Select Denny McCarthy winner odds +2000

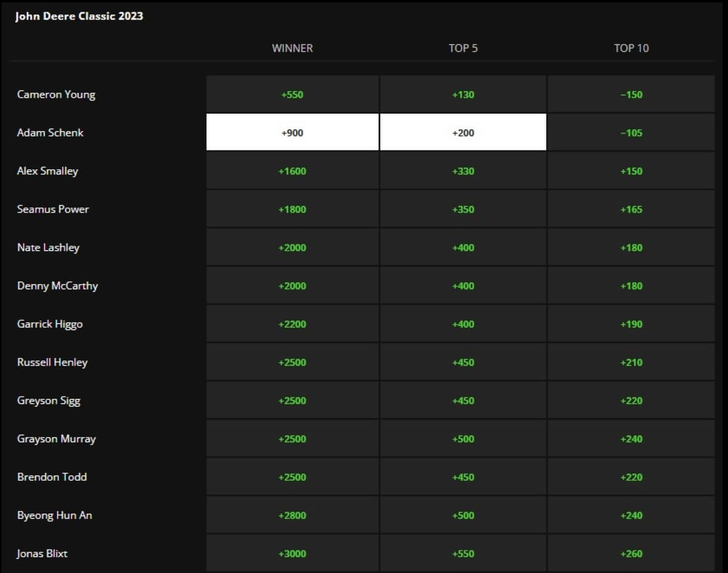[x=292, y=285]
